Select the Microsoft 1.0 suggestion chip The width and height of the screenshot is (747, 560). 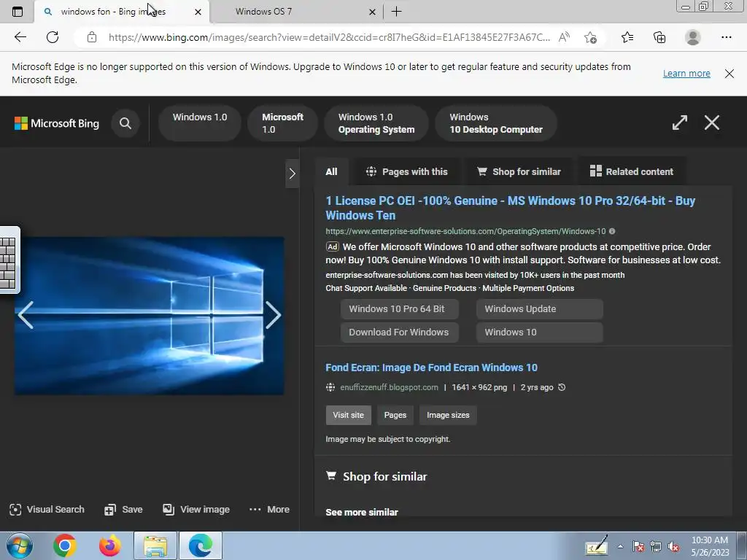point(282,122)
